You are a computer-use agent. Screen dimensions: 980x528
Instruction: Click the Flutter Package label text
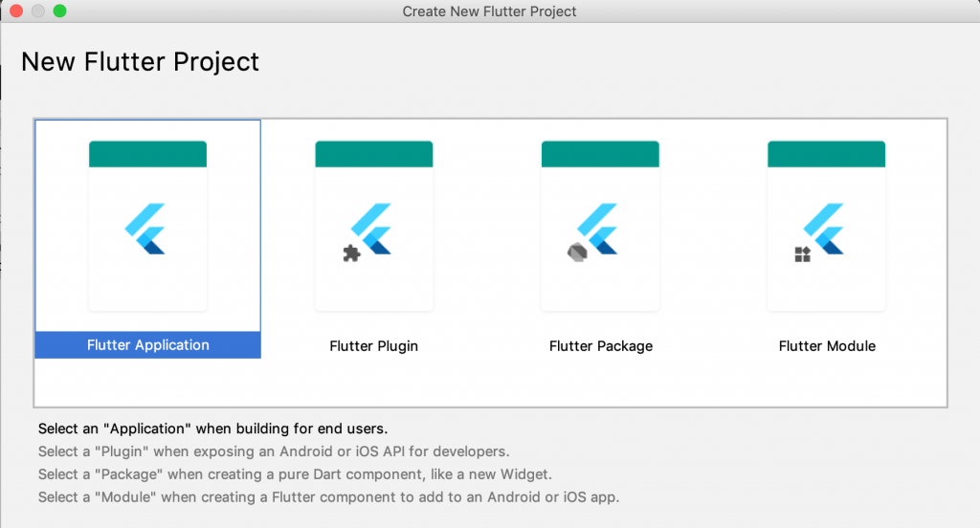point(600,346)
